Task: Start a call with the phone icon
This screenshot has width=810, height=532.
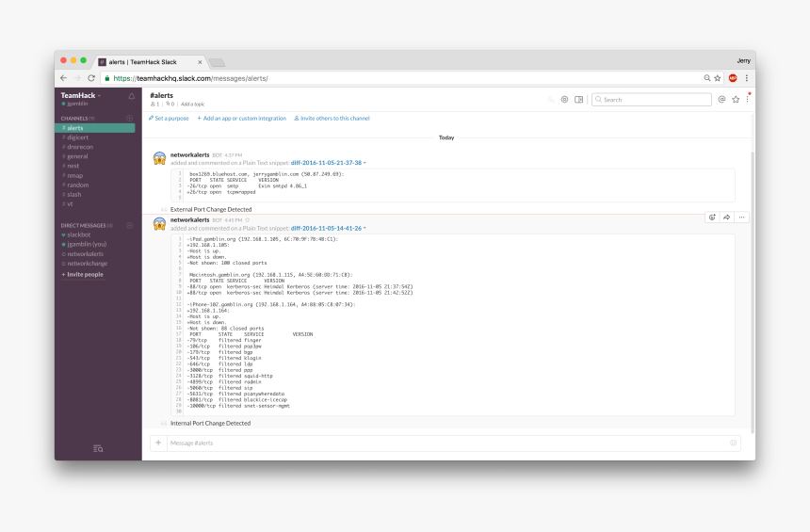Action: pos(551,99)
